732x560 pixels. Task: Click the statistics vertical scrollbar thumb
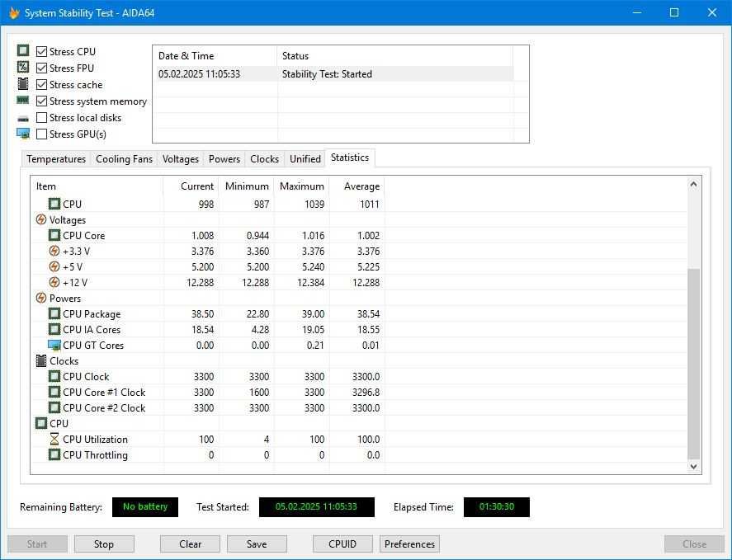pyautogui.click(x=694, y=364)
